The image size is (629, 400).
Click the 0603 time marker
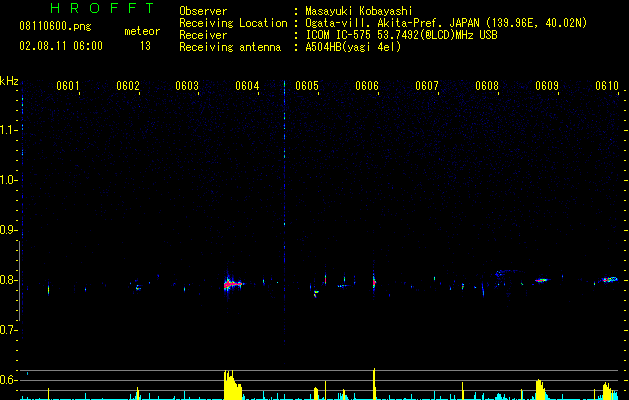pyautogui.click(x=187, y=86)
